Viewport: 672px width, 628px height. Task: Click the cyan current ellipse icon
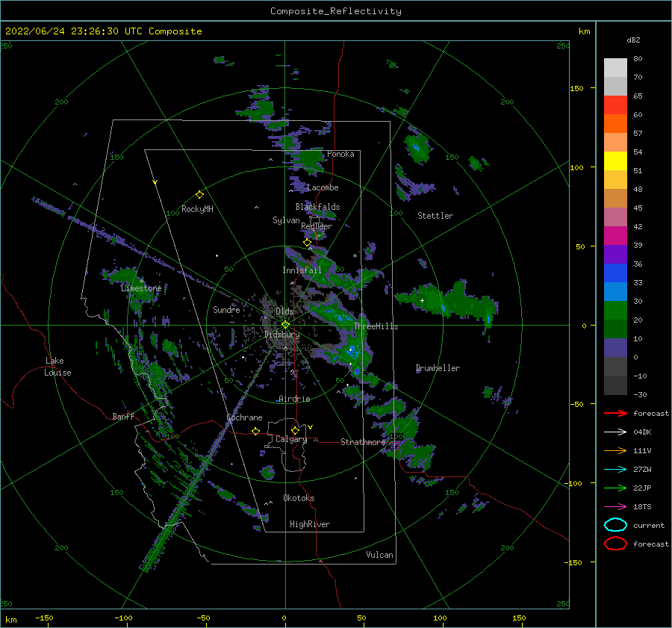[x=615, y=525]
